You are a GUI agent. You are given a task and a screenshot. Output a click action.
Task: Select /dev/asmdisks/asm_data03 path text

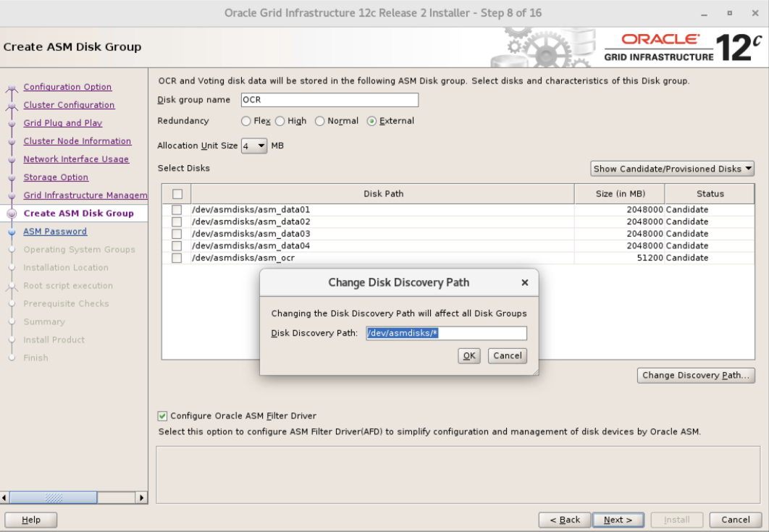251,234
